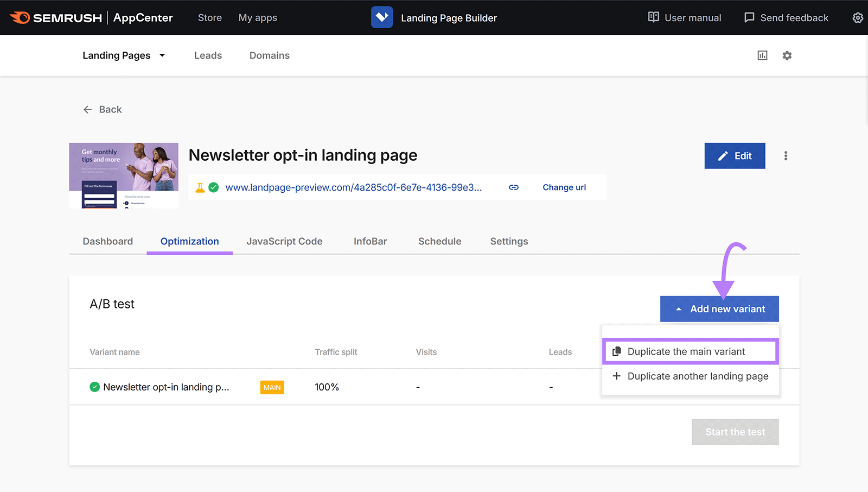Copy the landing page link using the link icon
868x492 pixels.
[x=513, y=187]
